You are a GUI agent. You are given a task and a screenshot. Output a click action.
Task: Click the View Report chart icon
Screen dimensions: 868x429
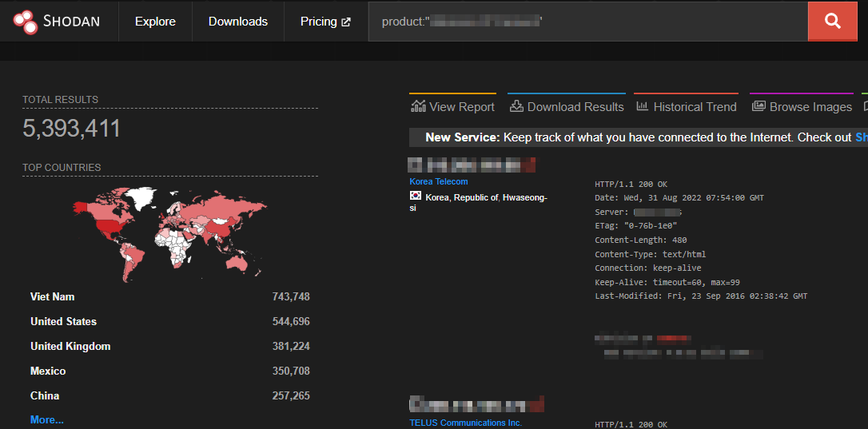pyautogui.click(x=418, y=106)
